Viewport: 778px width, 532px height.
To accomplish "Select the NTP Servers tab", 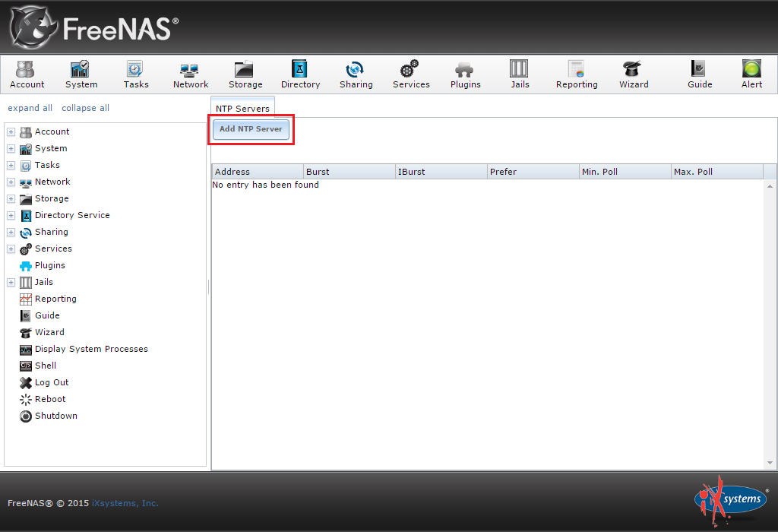I will [x=242, y=108].
